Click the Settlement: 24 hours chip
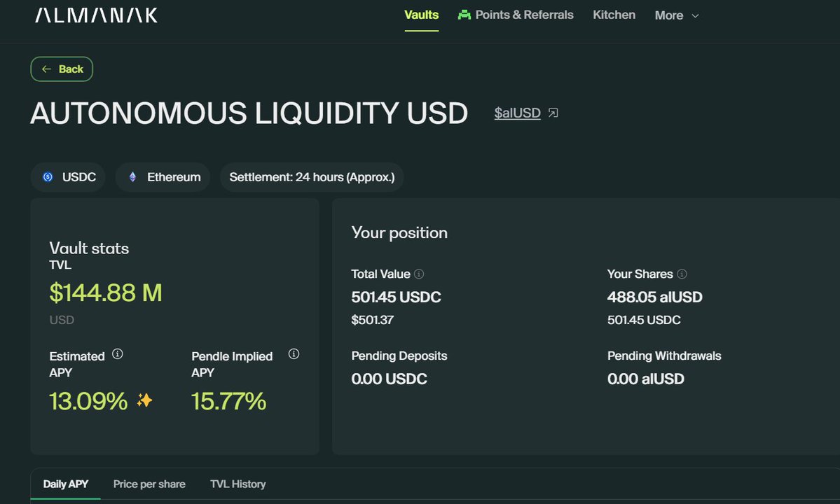Viewport: 840px width, 504px height. [x=312, y=177]
